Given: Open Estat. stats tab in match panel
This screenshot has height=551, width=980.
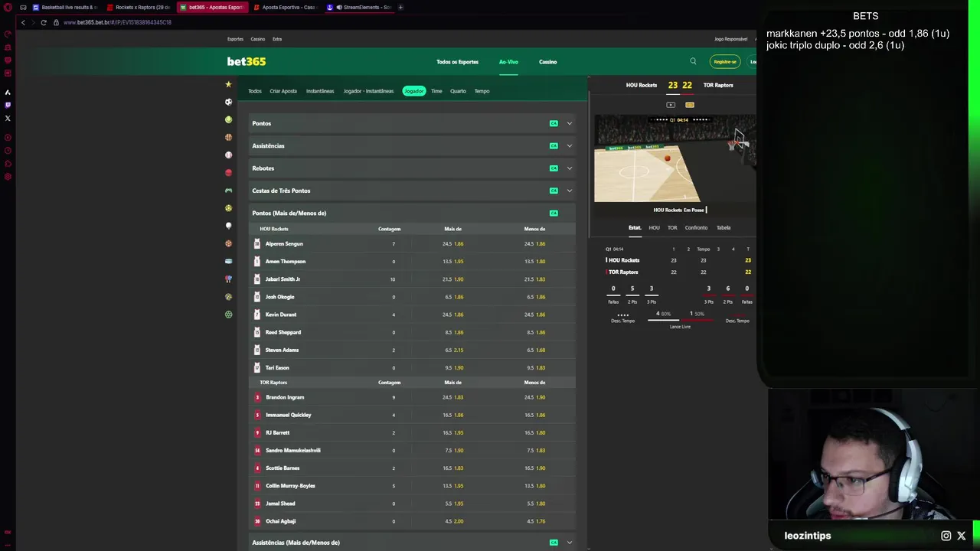Looking at the screenshot, I should (x=635, y=227).
